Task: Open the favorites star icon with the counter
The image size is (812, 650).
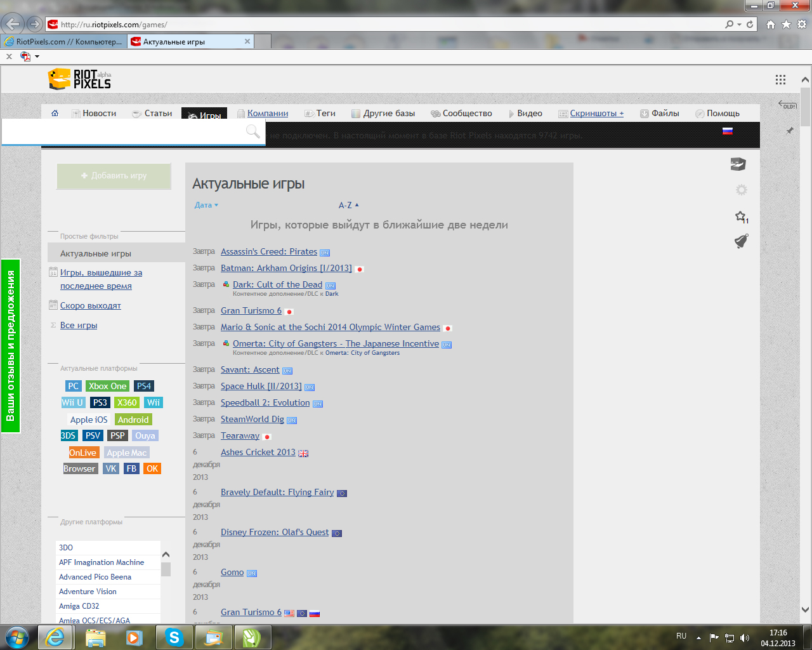Action: (x=741, y=217)
